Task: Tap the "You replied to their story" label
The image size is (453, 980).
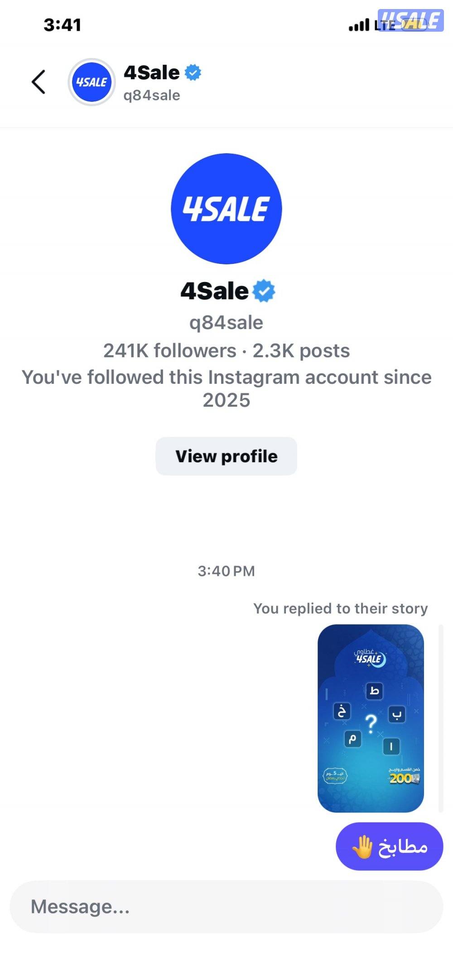Action: tap(340, 609)
